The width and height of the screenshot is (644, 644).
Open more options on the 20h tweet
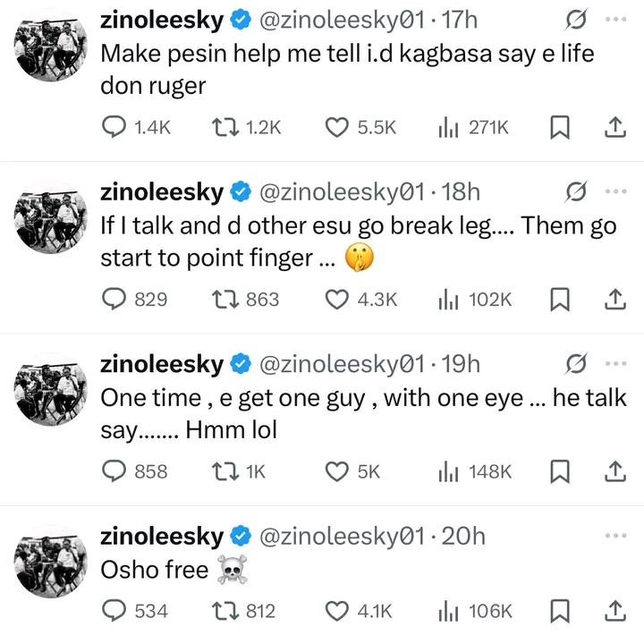pos(614,536)
